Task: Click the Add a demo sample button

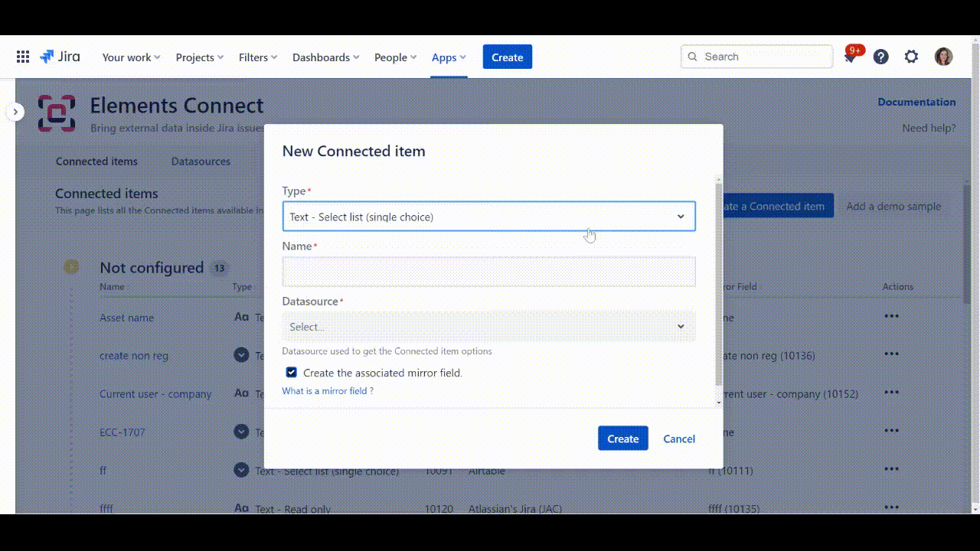Action: coord(893,206)
